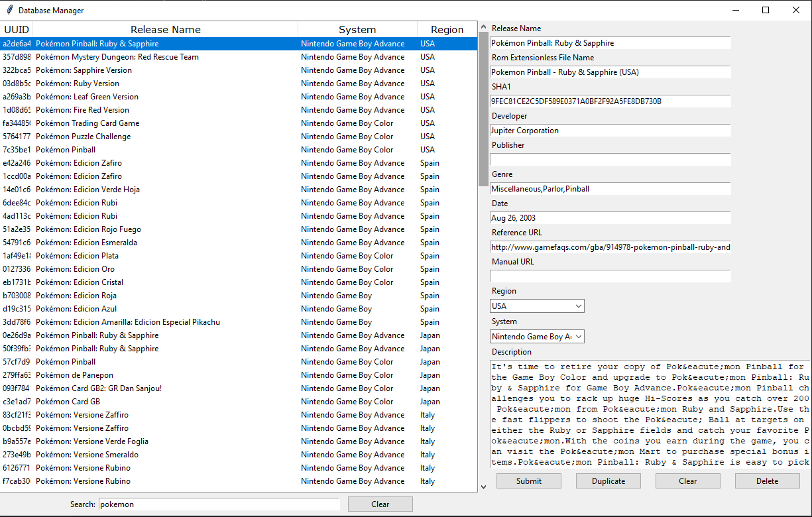Click the Reference URL input field
The height and width of the screenshot is (517, 812).
tap(610, 247)
